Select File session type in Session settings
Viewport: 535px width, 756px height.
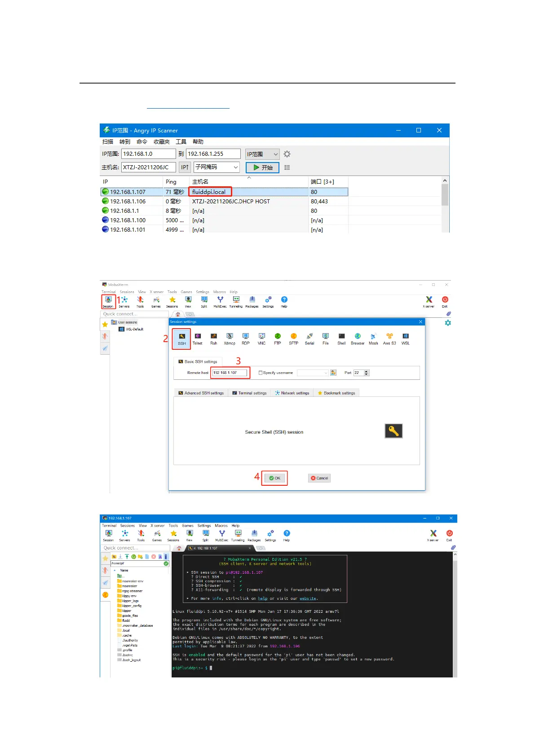coord(326,338)
